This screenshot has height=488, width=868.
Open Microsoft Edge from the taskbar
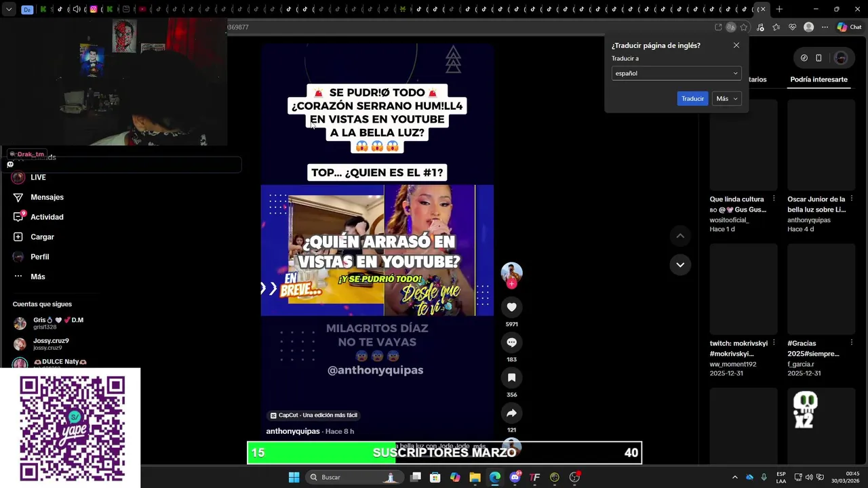tap(495, 477)
